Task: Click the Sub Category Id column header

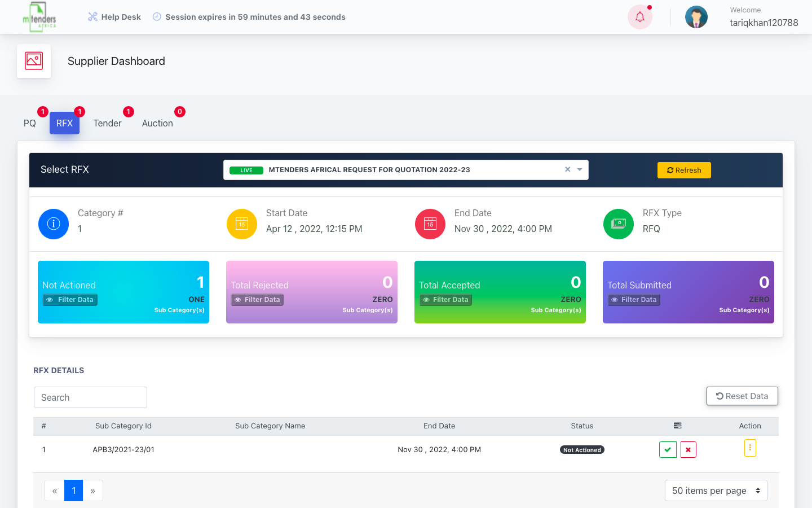Action: (123, 426)
